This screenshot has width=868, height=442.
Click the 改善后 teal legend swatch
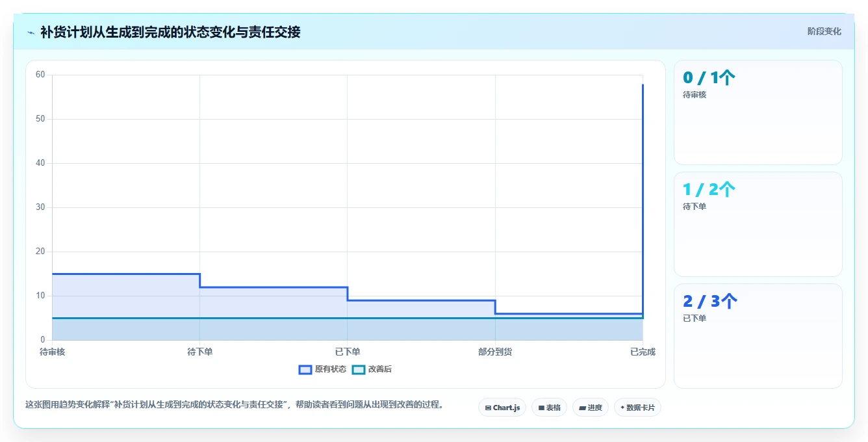pyautogui.click(x=359, y=369)
